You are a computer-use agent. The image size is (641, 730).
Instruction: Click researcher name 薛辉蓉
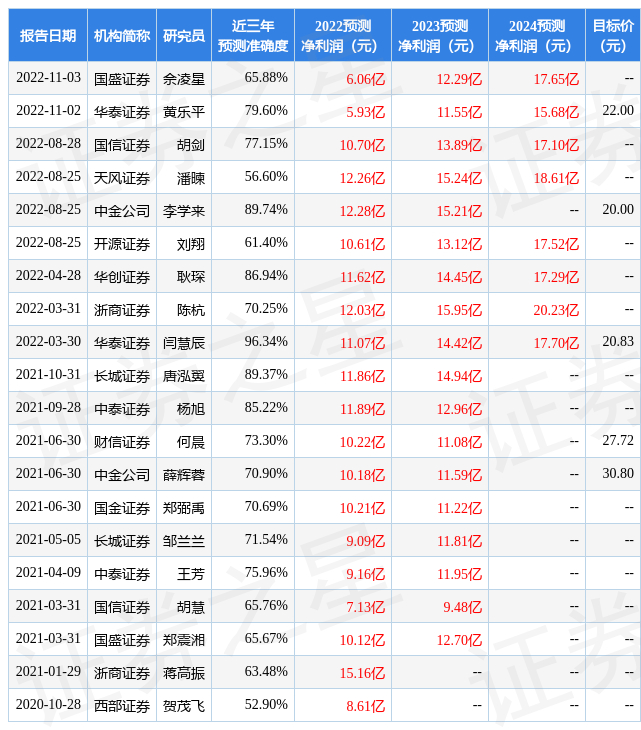click(184, 475)
